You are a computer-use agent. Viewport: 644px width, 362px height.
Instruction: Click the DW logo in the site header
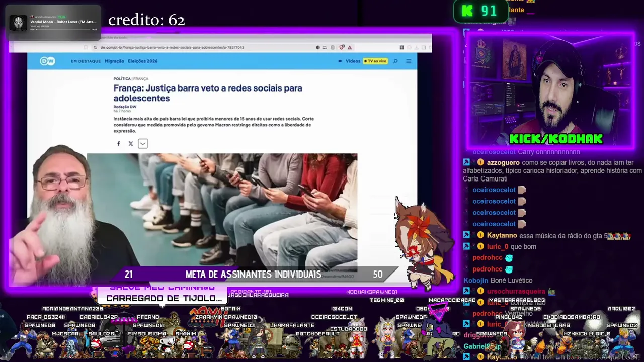[x=47, y=61]
